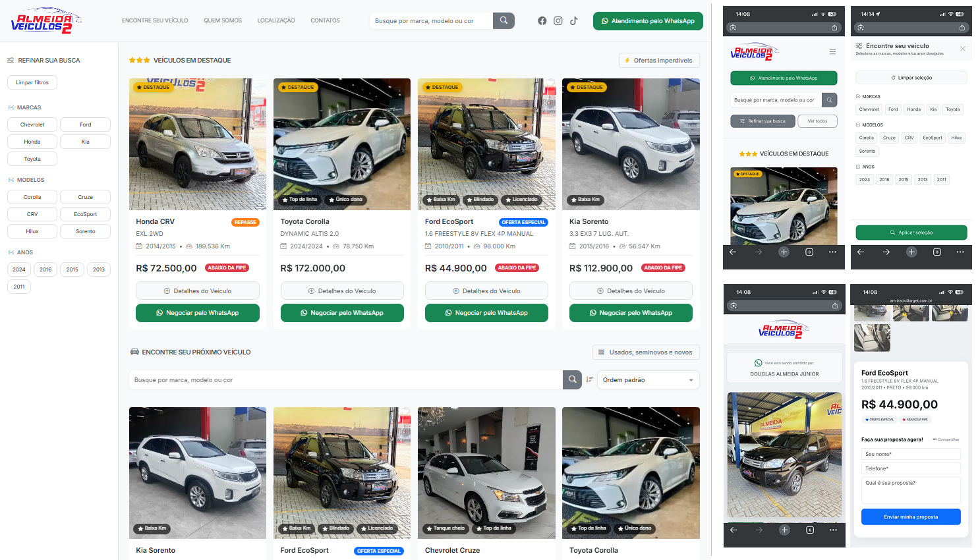Open the TikTok icon in header

point(574,21)
